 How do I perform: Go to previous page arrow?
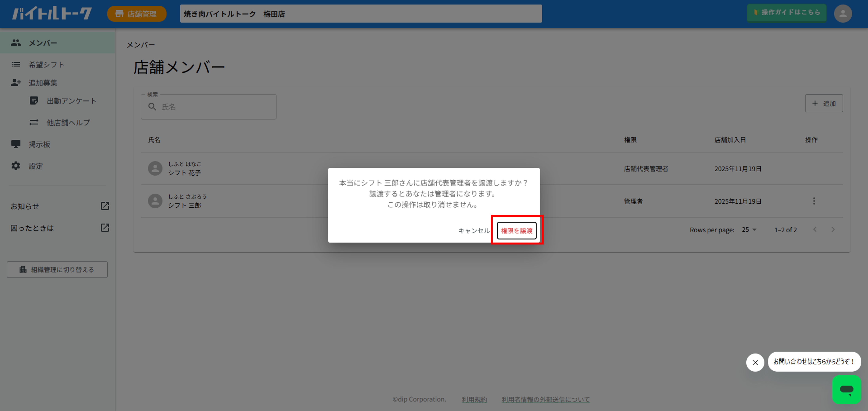click(x=815, y=230)
